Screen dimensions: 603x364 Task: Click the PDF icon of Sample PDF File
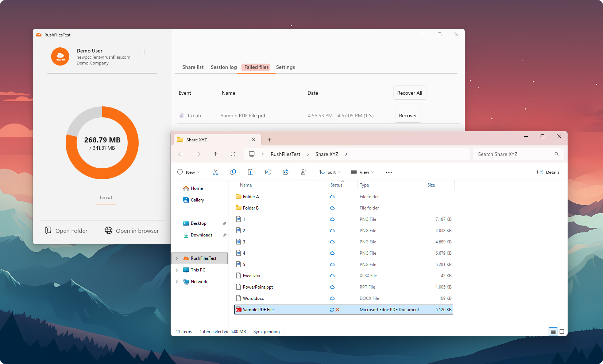[x=239, y=310]
